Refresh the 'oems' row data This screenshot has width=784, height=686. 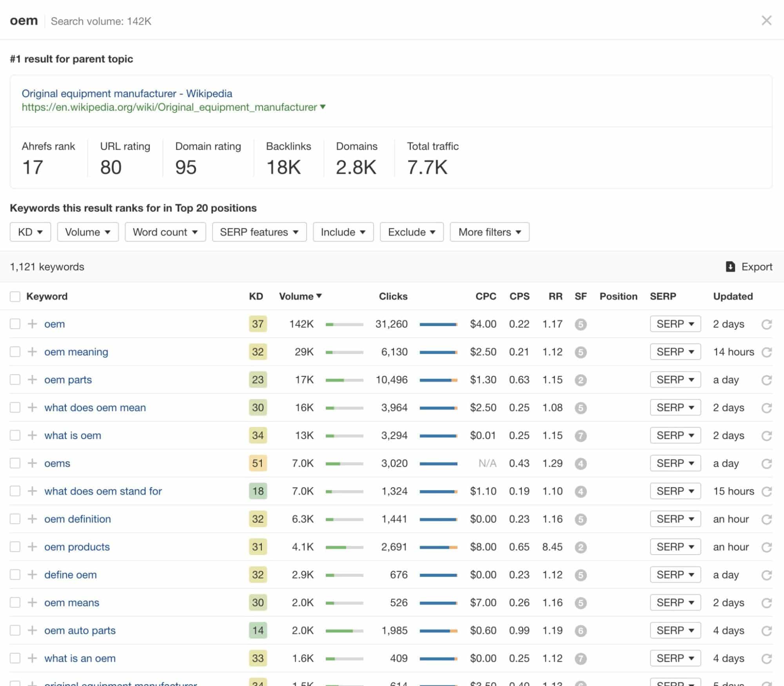pyautogui.click(x=767, y=464)
